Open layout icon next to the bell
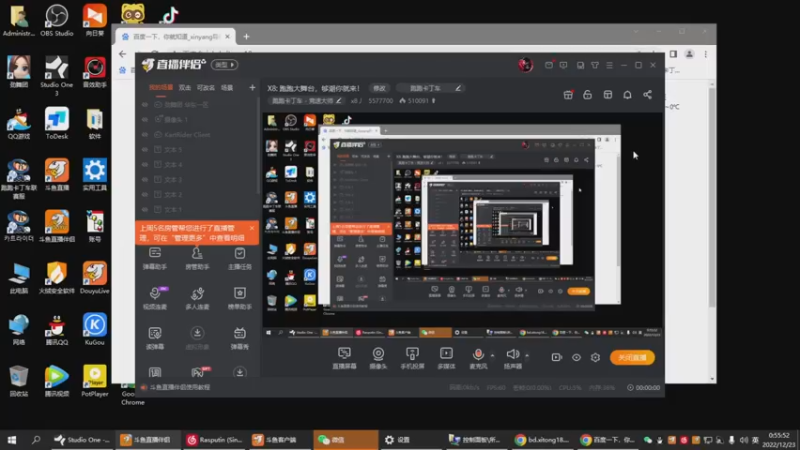 (x=608, y=95)
